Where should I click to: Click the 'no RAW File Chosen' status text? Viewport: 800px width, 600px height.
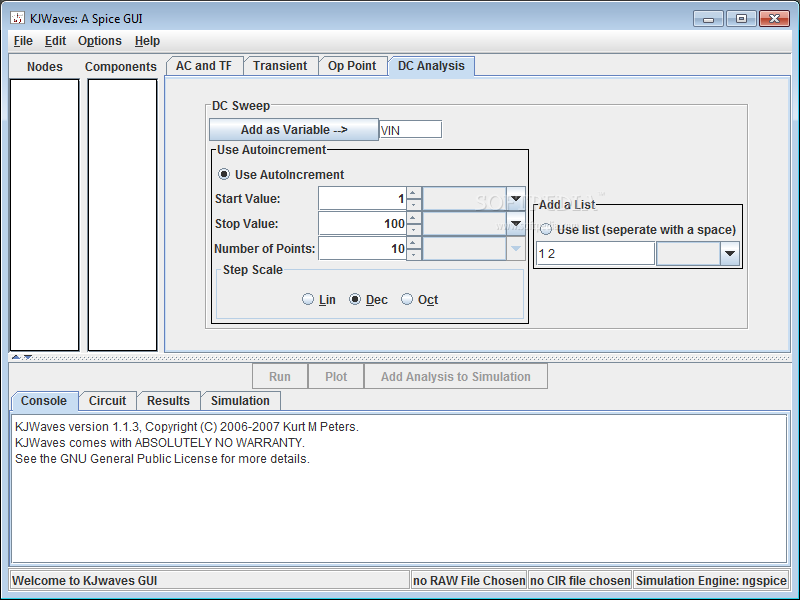(469, 581)
